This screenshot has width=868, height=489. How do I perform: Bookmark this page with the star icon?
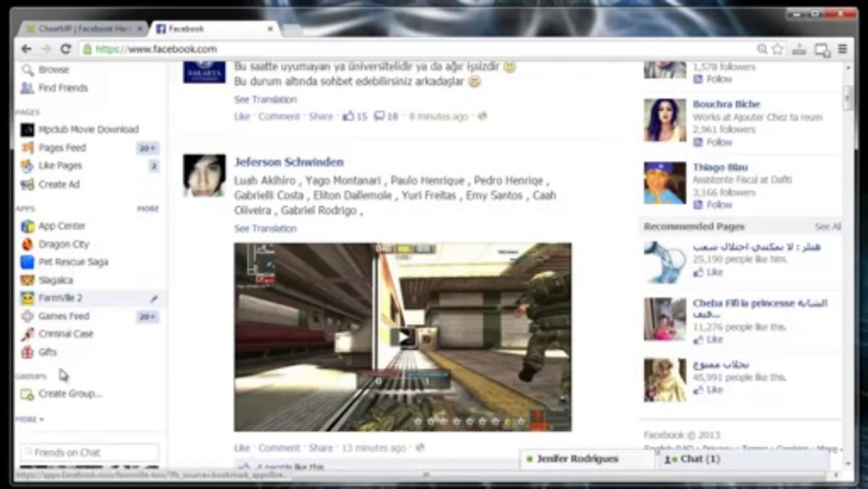pos(778,49)
